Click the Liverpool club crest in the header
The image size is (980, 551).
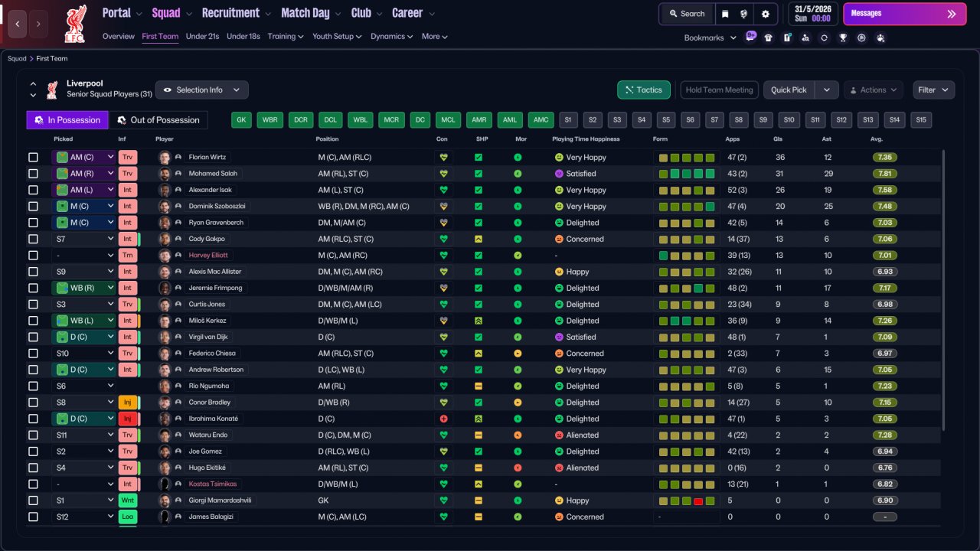pos(75,24)
